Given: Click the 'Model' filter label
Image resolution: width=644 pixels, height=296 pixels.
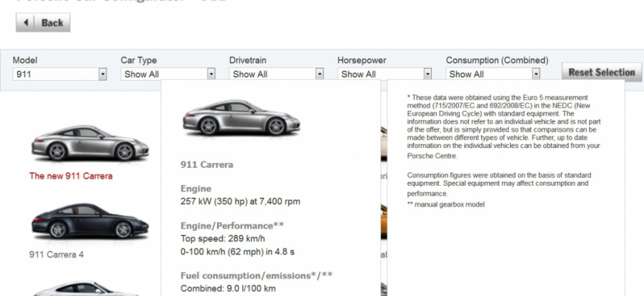Looking at the screenshot, I should (25, 61).
